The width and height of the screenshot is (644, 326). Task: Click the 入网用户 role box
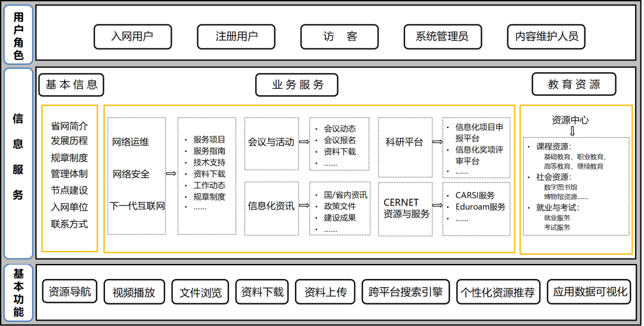[x=132, y=36]
